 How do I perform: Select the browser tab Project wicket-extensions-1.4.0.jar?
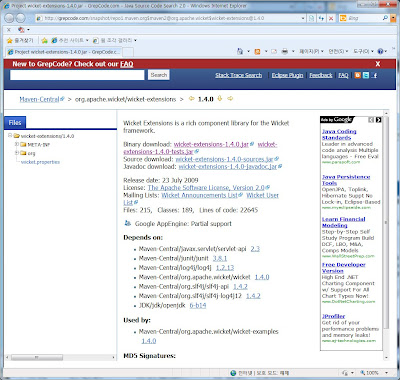point(63,52)
